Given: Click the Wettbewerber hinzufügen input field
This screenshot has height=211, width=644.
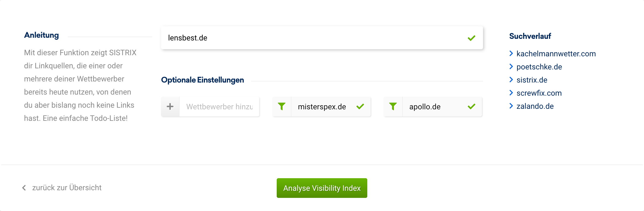Looking at the screenshot, I should (219, 107).
